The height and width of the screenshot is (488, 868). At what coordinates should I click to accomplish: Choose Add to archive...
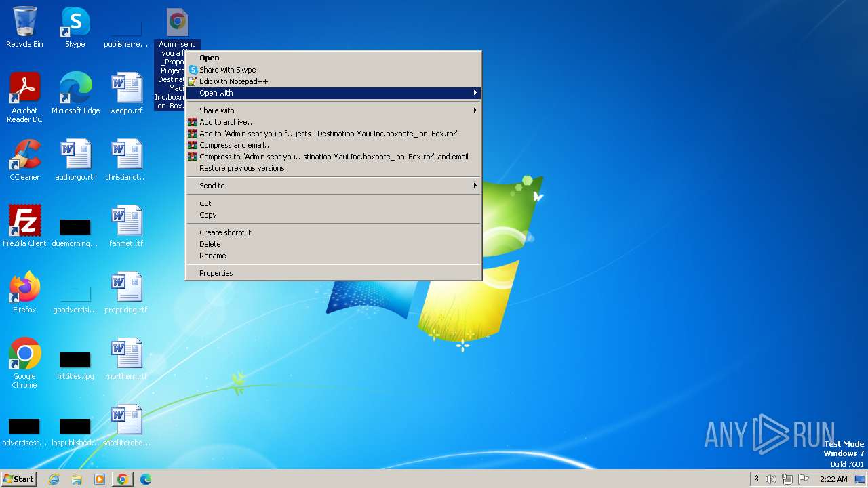[x=334, y=122]
